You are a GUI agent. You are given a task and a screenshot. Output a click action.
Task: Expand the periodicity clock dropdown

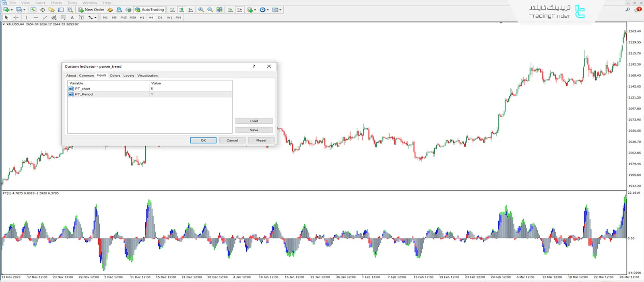pyautogui.click(x=267, y=10)
